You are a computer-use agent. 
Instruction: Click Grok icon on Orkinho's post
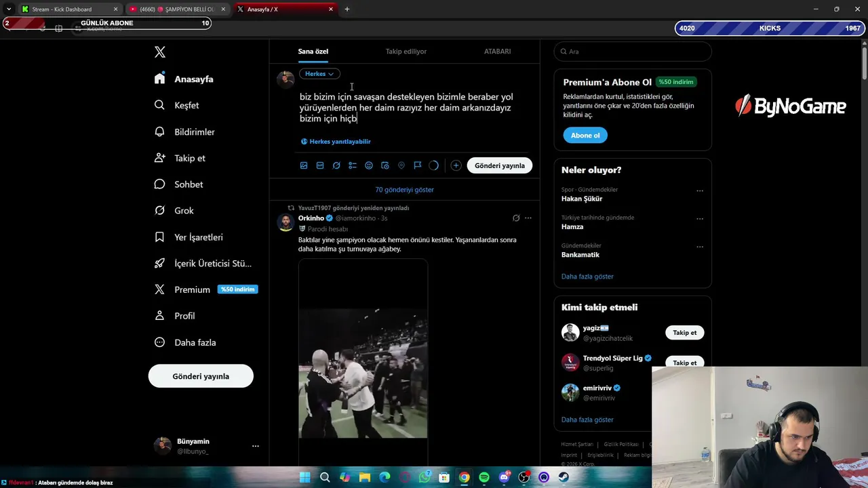tap(516, 218)
